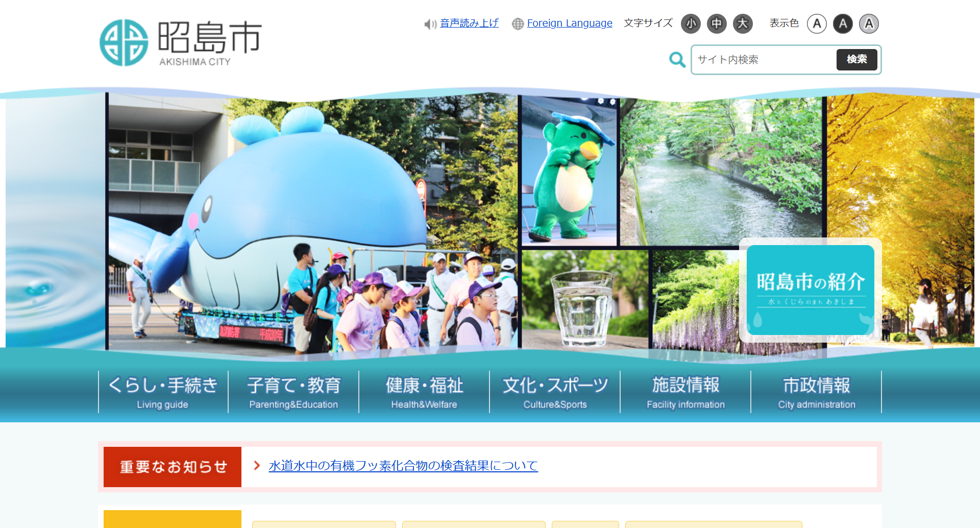Open the Culture&Sports menu
The width and height of the screenshot is (980, 528).
(x=555, y=392)
